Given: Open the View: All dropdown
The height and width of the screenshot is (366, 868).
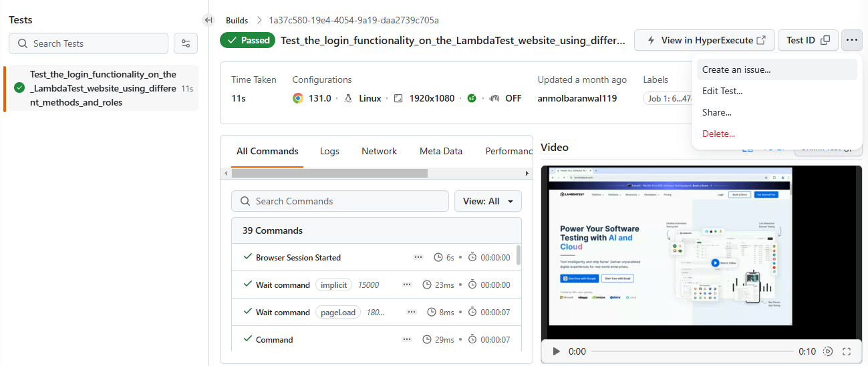Looking at the screenshot, I should pos(488,201).
